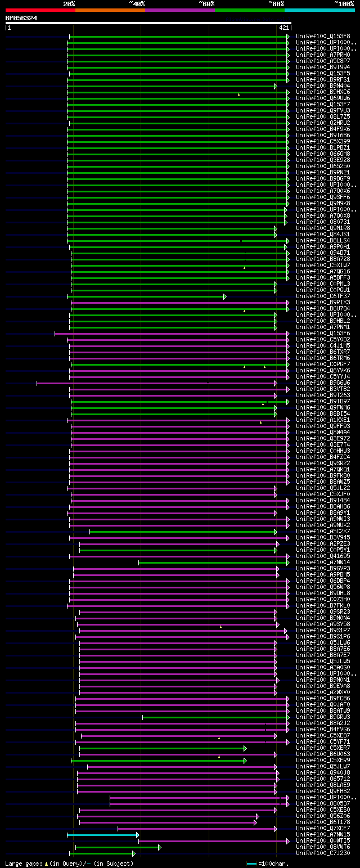
Task: Click the red segment of the identity legend
Action: click(40, 10)
